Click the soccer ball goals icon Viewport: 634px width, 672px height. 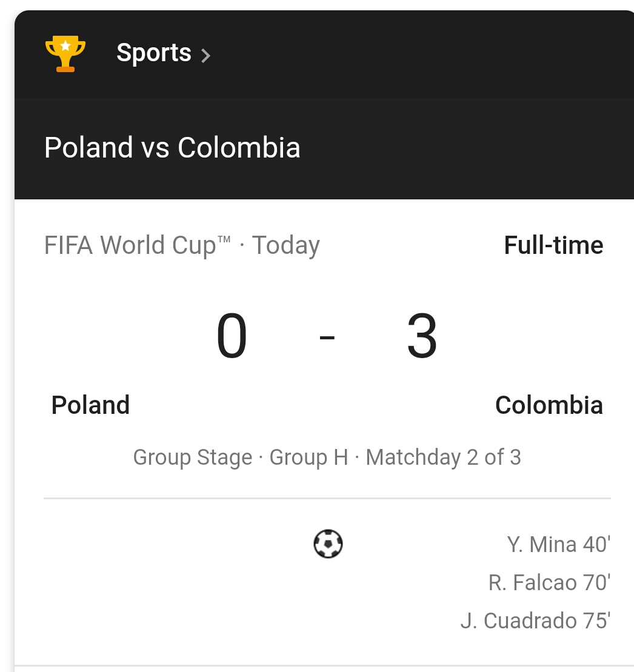pyautogui.click(x=328, y=544)
